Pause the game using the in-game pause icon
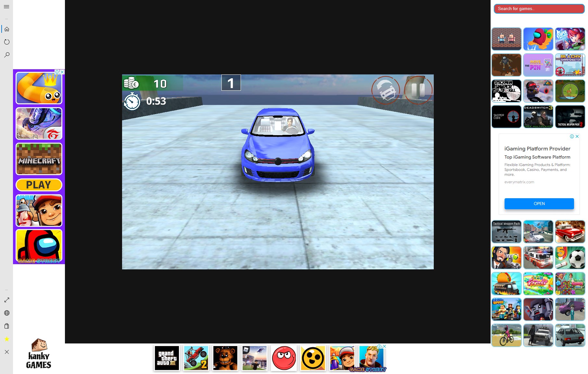Viewport: 588px width, 374px height. 418,90
